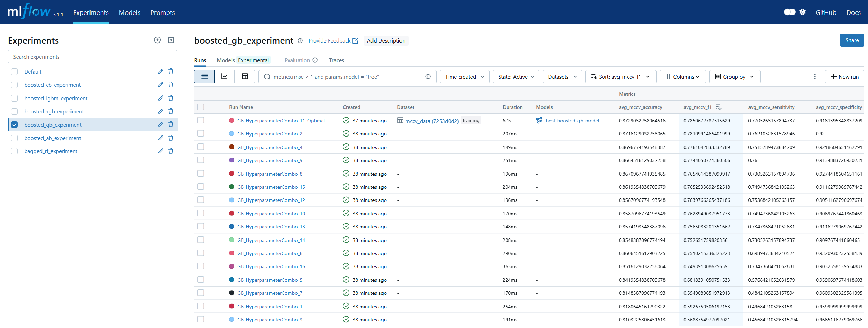The image size is (868, 328).
Task: Select GB_HyperparameterCombo_11_Optimal run checkbox
Action: click(200, 120)
